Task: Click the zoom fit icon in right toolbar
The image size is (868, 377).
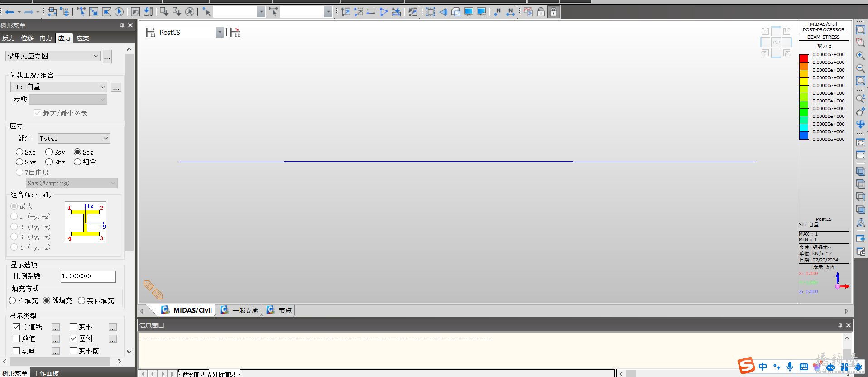Action: (861, 30)
